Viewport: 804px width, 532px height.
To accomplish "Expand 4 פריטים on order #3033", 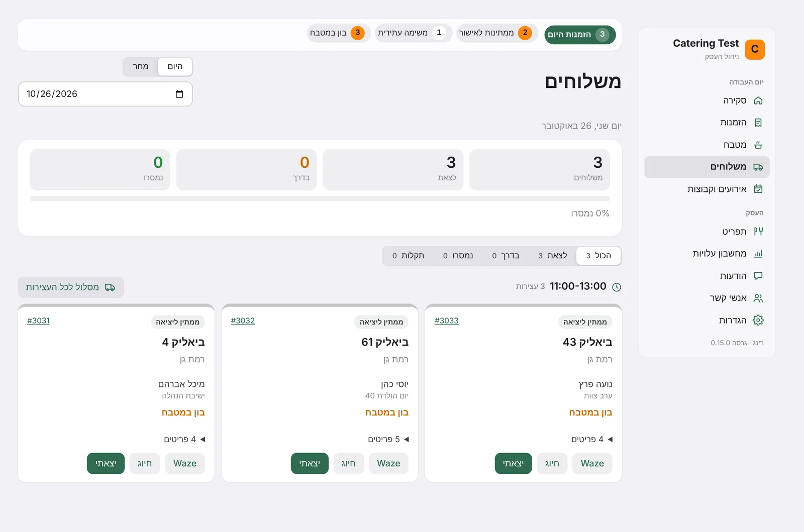I will pos(592,439).
